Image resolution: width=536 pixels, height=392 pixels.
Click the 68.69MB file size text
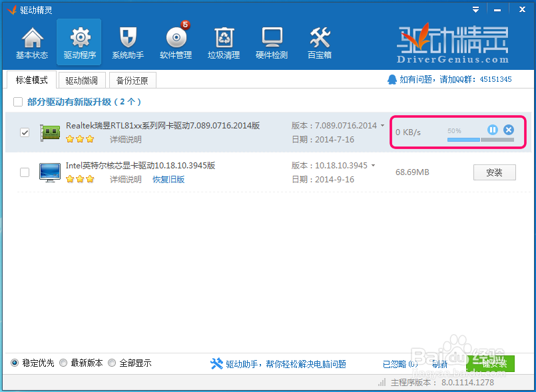coord(412,172)
